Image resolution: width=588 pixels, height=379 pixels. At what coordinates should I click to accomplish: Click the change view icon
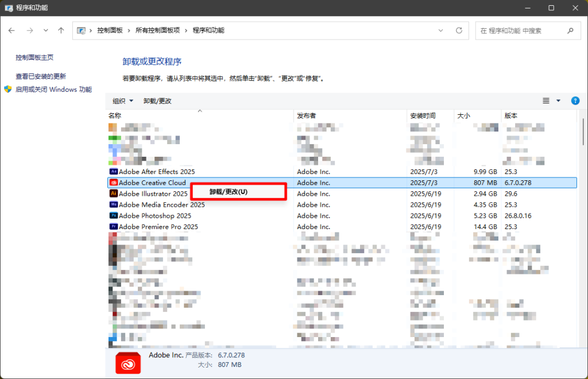coord(546,100)
